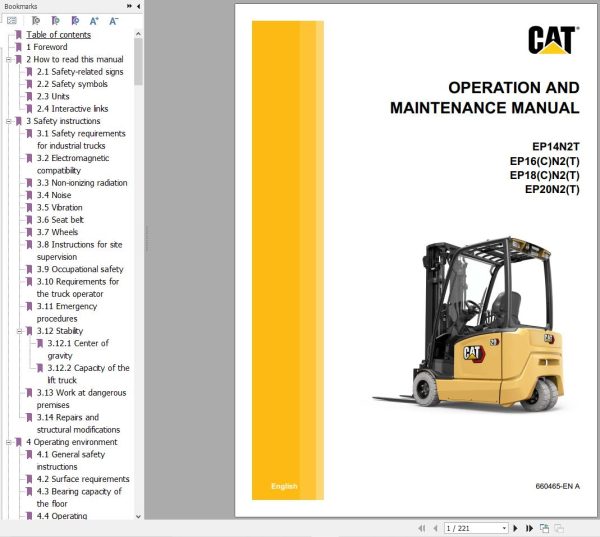Image resolution: width=600 pixels, height=537 pixels.
Task: Click the third bookmark flag toolbar icon
Action: pos(75,21)
